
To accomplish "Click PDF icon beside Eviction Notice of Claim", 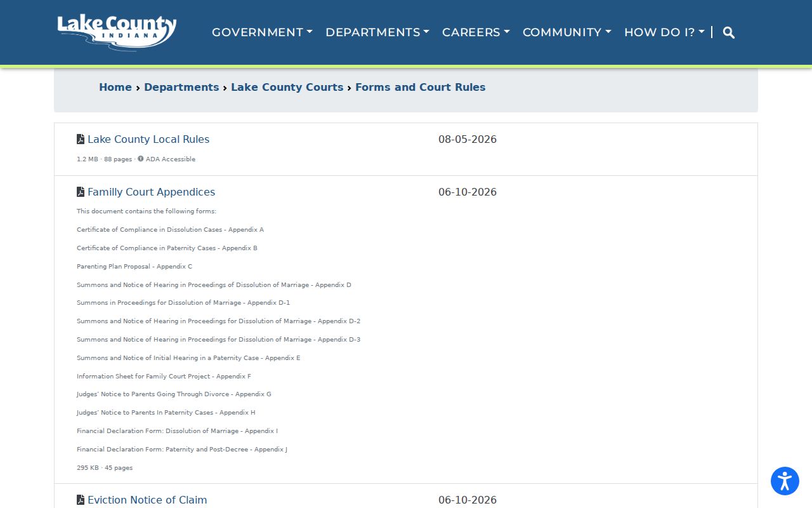I will pyautogui.click(x=81, y=500).
